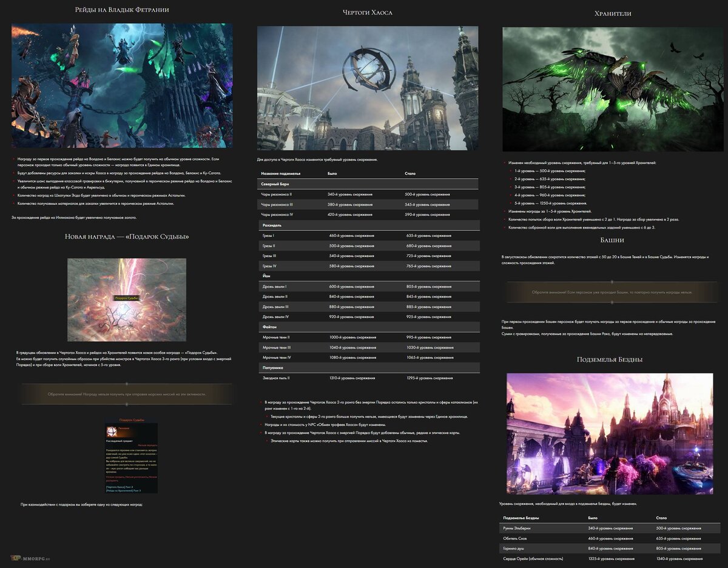The image size is (728, 568).
Task: Click line Для доступа в Чертоги Хаоса
Action: click(317, 159)
